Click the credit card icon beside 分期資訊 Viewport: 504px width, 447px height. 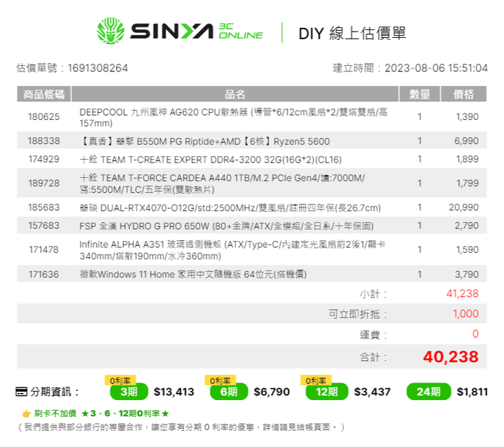click(x=22, y=392)
